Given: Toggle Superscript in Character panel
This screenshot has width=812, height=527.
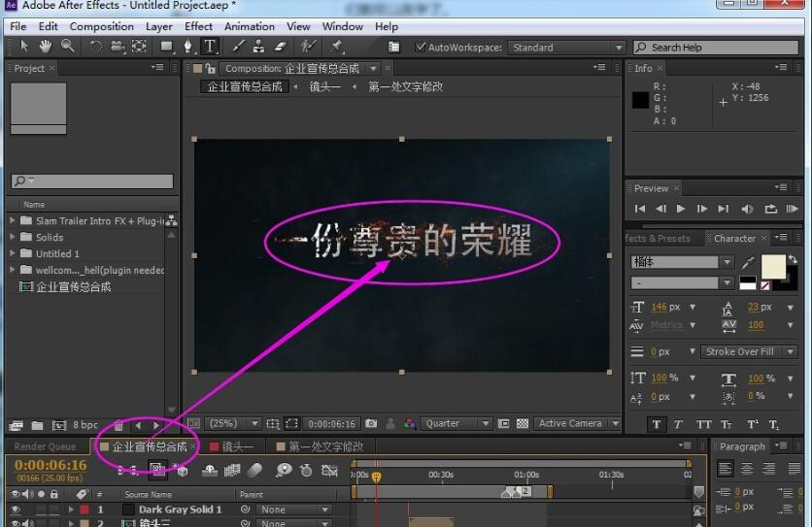Looking at the screenshot, I should [753, 424].
